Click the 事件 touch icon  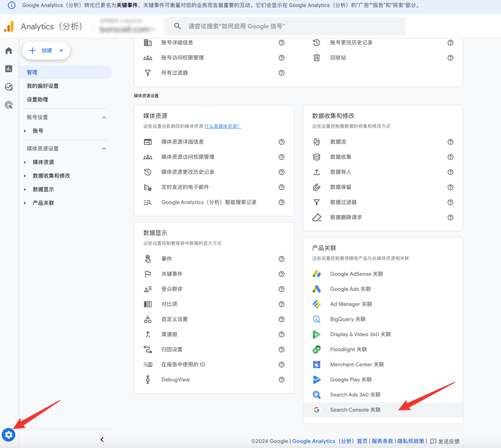pyautogui.click(x=148, y=259)
